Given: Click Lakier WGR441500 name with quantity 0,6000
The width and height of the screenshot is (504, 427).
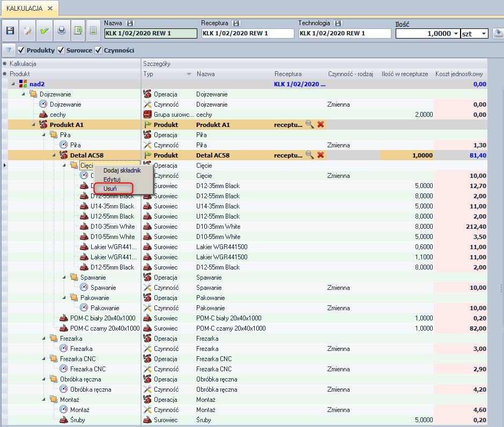Looking at the screenshot, I should [222, 247].
